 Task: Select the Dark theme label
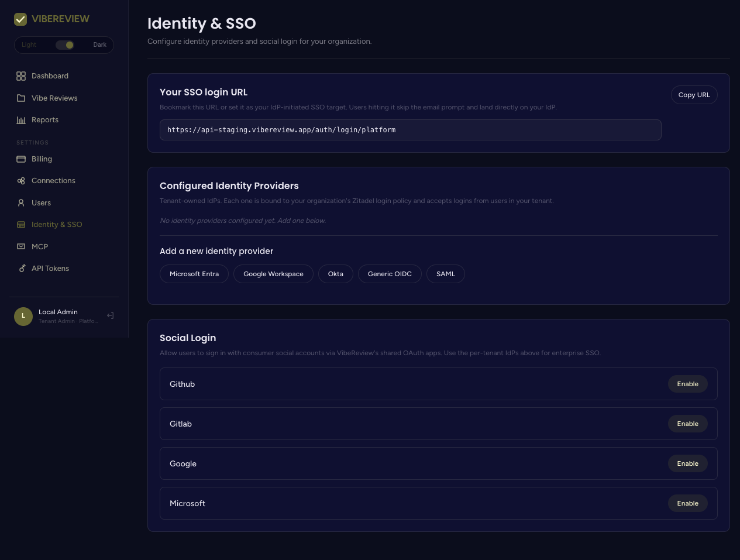(100, 45)
